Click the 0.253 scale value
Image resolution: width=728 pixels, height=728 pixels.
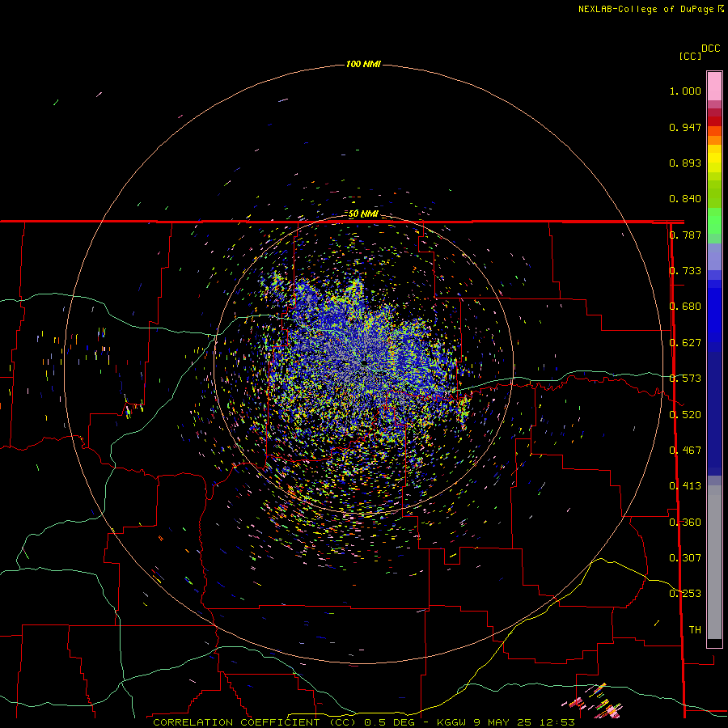[x=685, y=594]
